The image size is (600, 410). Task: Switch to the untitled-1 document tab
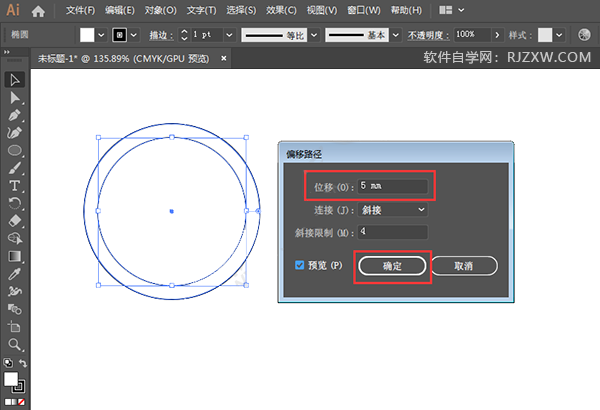pos(124,59)
